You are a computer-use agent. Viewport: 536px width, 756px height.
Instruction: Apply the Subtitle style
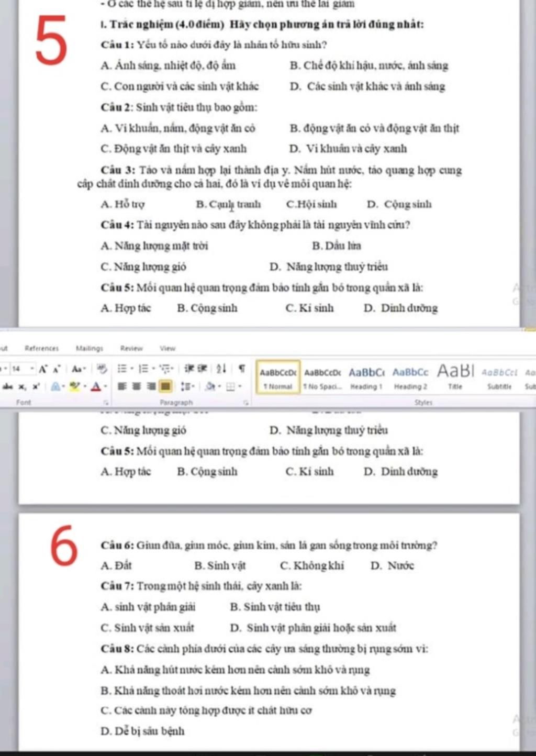pos(499,377)
